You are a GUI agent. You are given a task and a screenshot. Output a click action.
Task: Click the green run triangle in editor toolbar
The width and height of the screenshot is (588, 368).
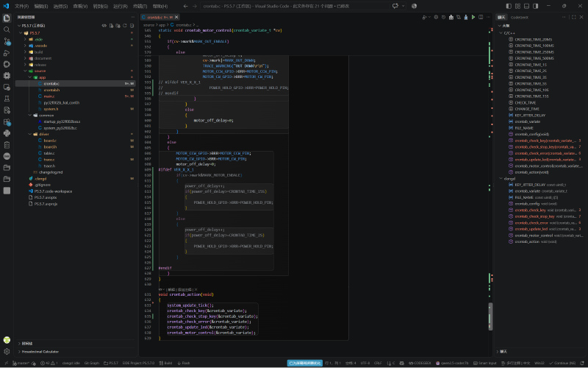[473, 17]
